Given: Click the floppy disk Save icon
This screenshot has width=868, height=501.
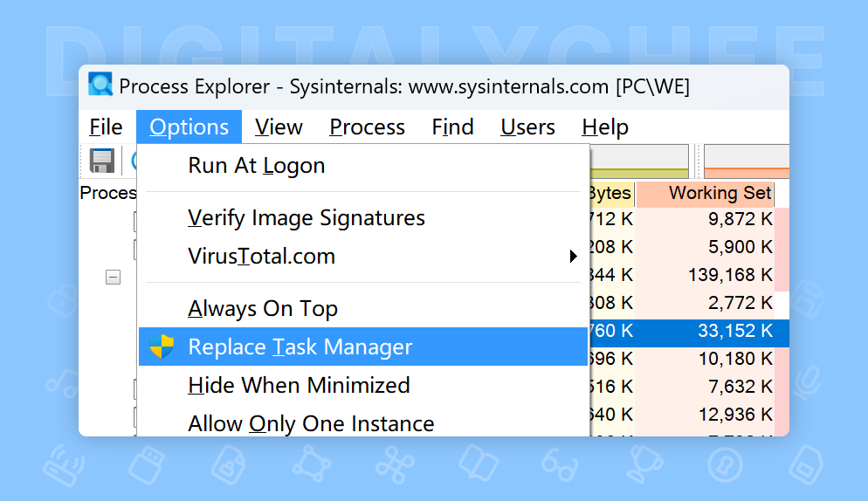Looking at the screenshot, I should [x=102, y=161].
